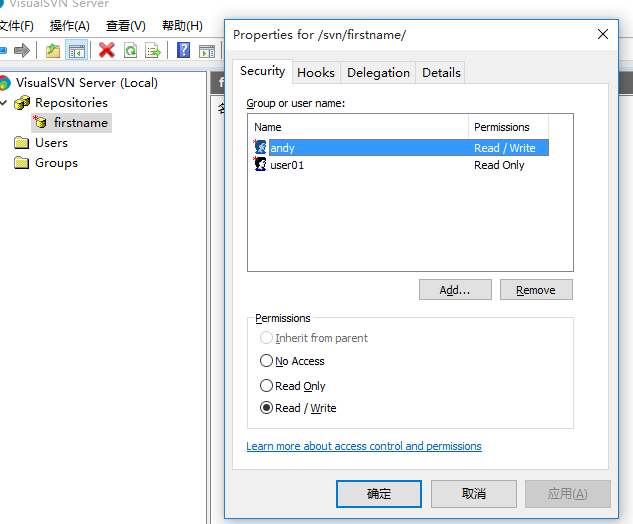This screenshot has height=524, width=633.
Task: Toggle the show/hide console tree toolbar icon
Action: click(x=77, y=51)
